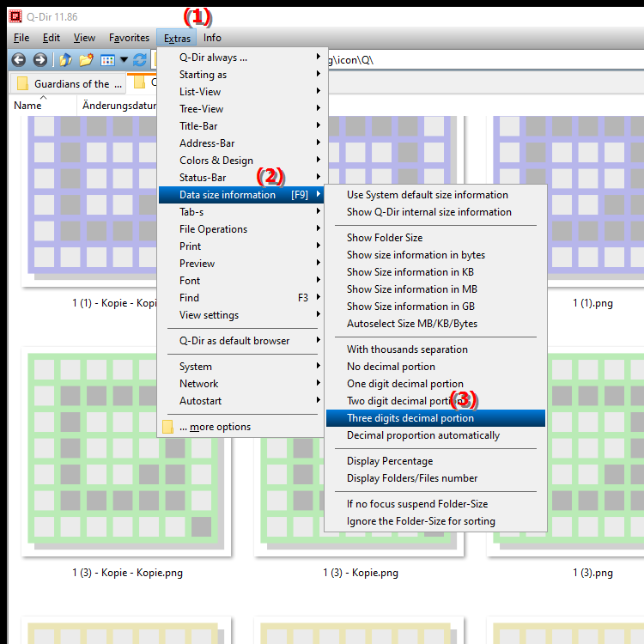Open the System submenu
The image size is (644, 644).
(x=242, y=367)
